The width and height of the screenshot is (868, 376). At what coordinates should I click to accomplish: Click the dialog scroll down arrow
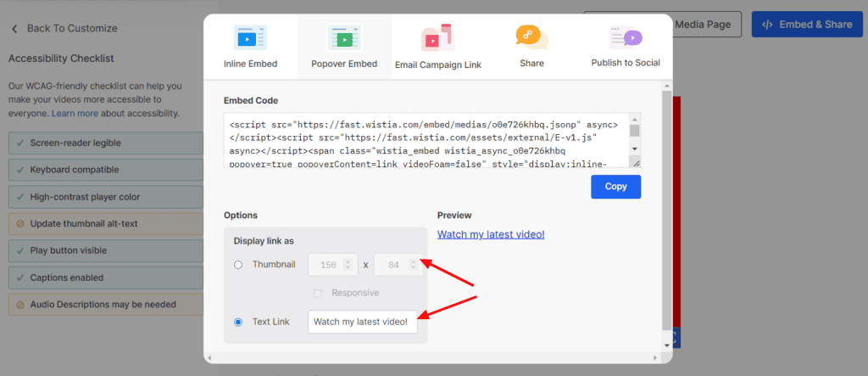point(666,345)
